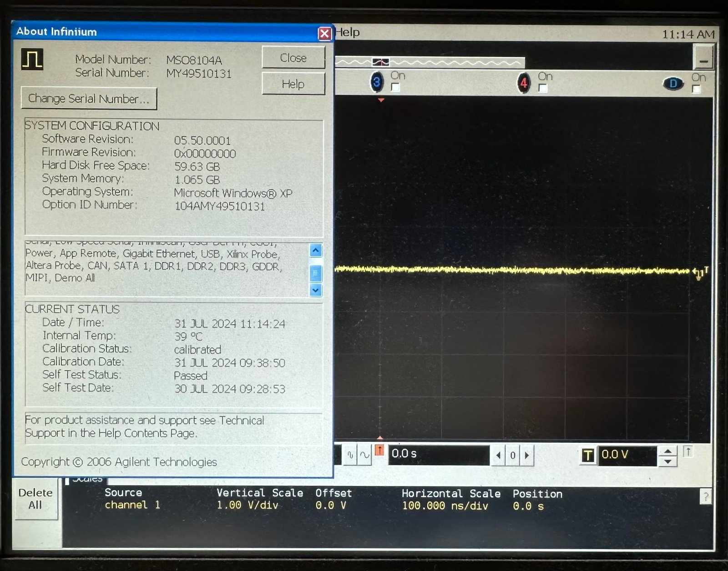728x571 pixels.
Task: Click Calibration Date 31 JUL 2024 09:38:50
Action: click(x=230, y=363)
